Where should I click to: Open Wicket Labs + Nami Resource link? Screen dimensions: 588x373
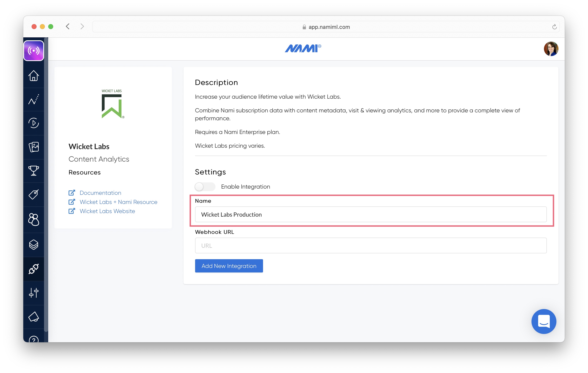tap(118, 202)
